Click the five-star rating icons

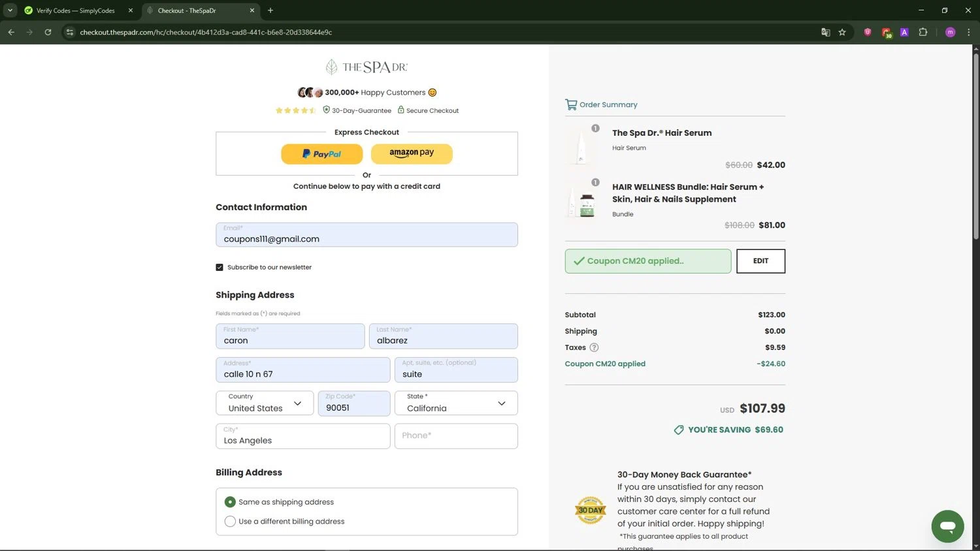click(x=295, y=110)
